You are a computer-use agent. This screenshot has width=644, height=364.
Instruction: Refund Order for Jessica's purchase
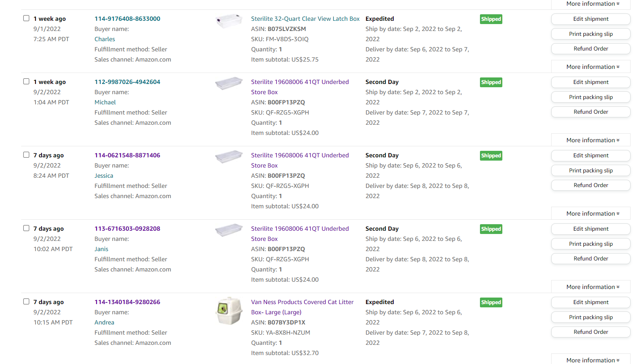point(591,185)
